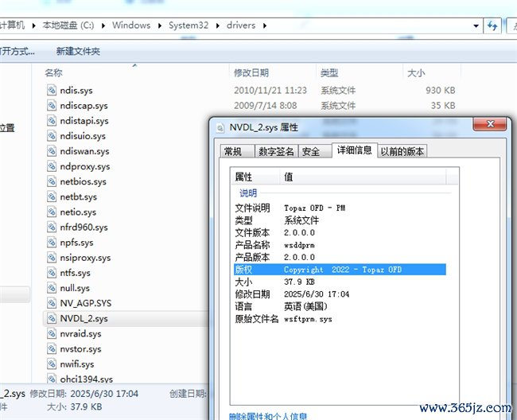
Task: Select netbt.sys file icon
Action: (52, 196)
